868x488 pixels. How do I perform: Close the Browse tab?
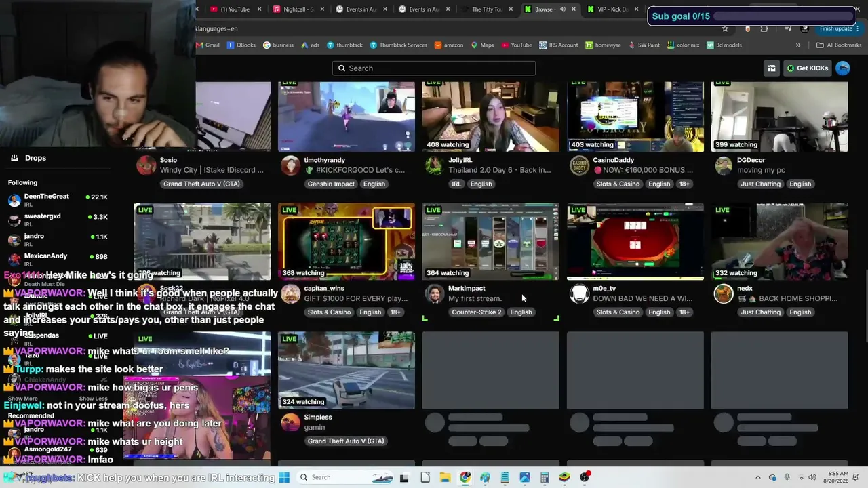click(574, 9)
